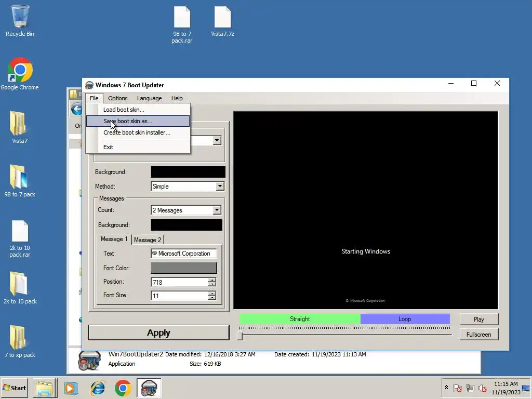The width and height of the screenshot is (532, 399).
Task: Launch Internet Explorer from the taskbar
Action: point(97,388)
